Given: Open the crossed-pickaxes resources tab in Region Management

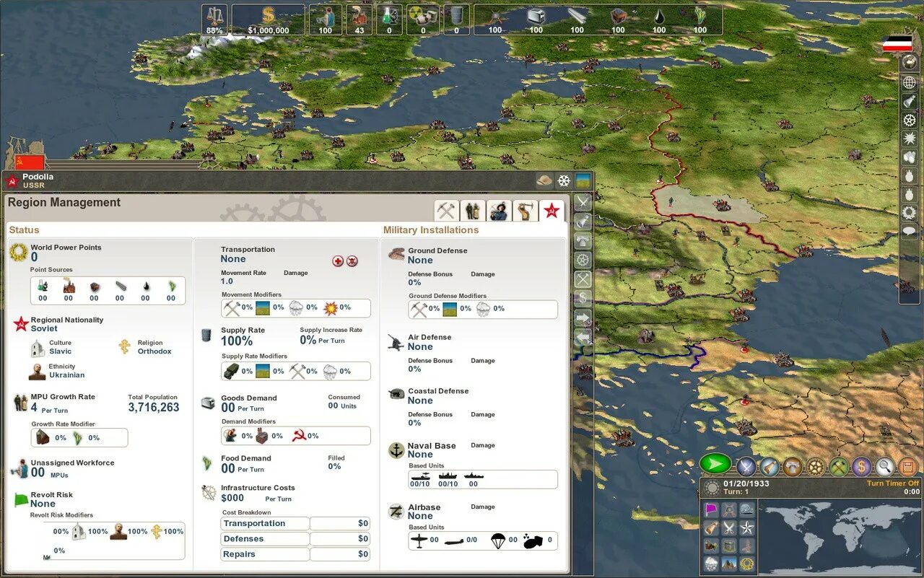Looking at the screenshot, I should 445,210.
